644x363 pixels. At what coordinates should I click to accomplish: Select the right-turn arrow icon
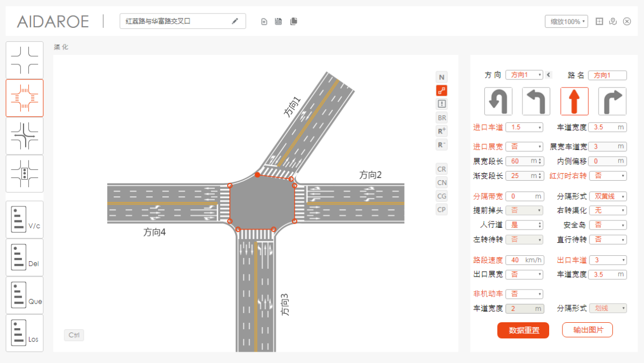(612, 101)
